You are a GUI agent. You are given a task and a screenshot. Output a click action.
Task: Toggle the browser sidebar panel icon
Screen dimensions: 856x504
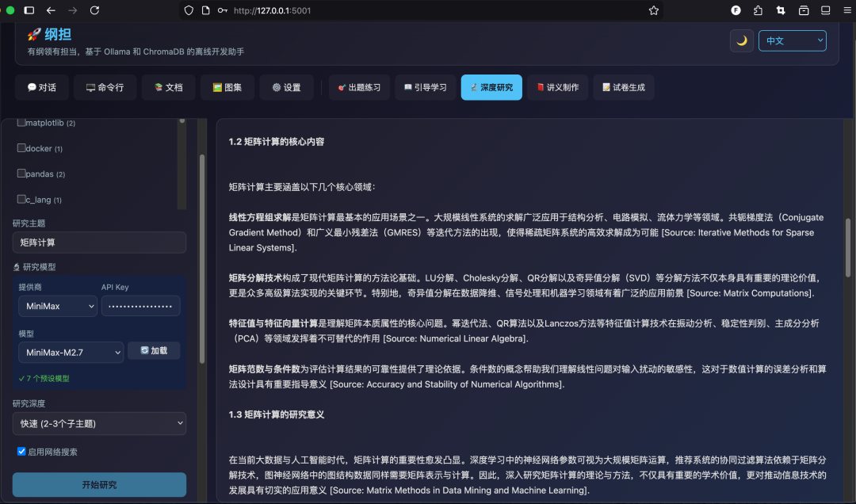click(x=29, y=10)
